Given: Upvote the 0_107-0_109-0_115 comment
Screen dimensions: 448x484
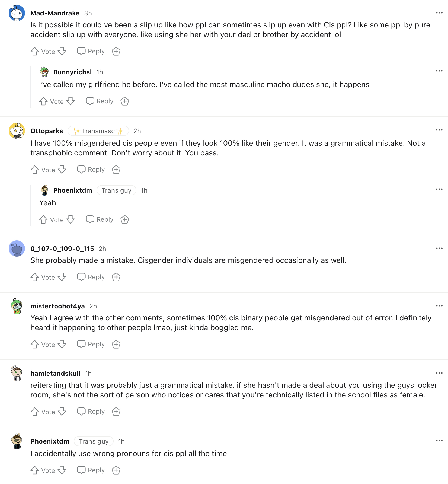Looking at the screenshot, I should pyautogui.click(x=35, y=277).
